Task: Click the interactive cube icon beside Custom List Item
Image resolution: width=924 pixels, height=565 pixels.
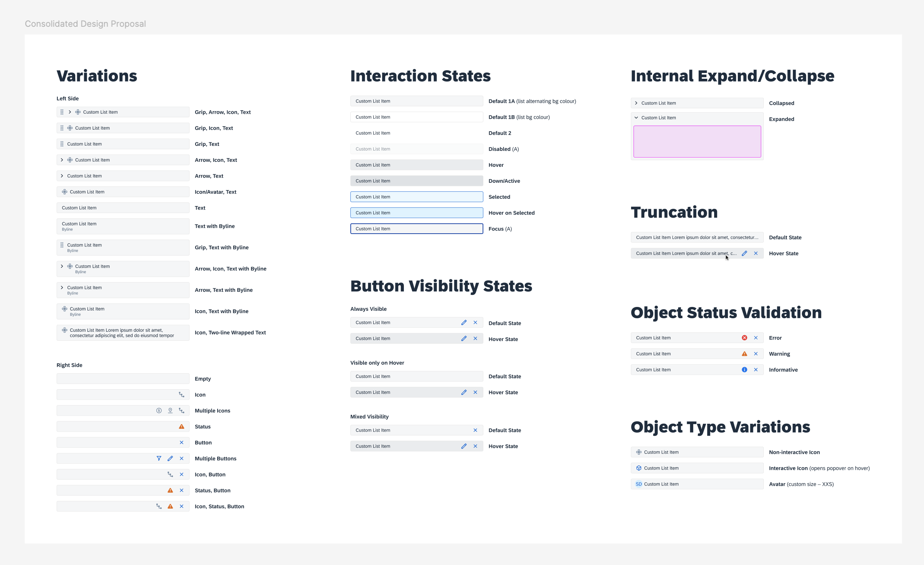Action: coord(639,468)
